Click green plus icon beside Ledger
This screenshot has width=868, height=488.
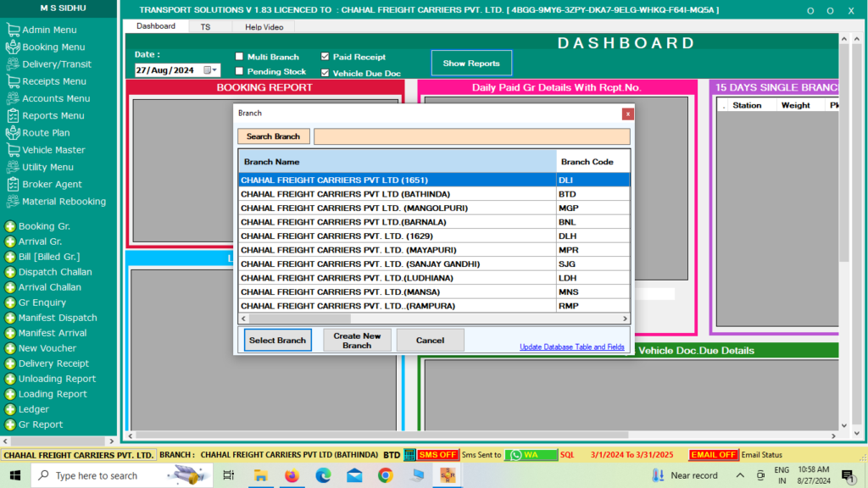pyautogui.click(x=10, y=410)
